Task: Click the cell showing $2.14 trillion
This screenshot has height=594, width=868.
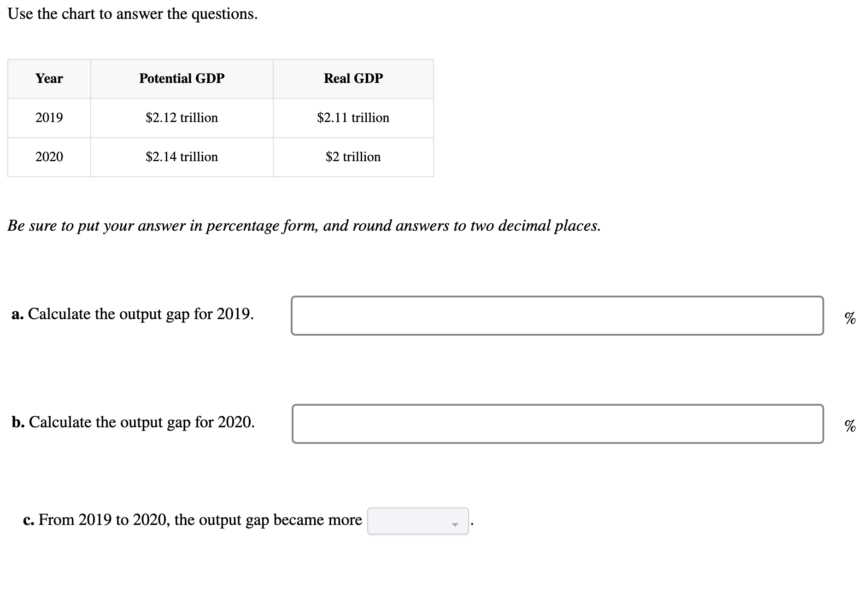Action: 182,157
